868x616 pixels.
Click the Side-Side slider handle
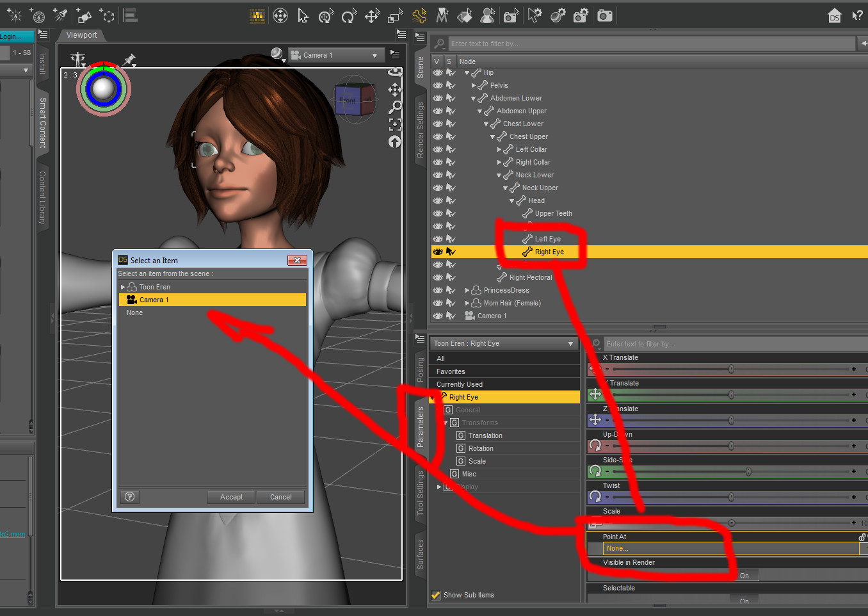tap(748, 471)
